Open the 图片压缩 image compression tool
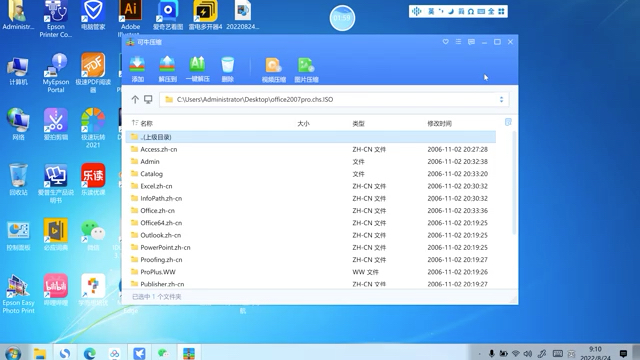 (306, 70)
